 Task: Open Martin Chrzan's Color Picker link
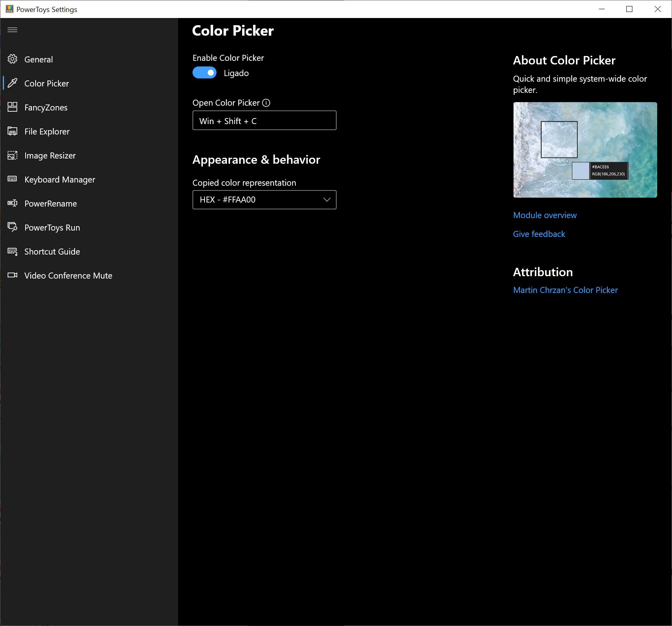click(x=565, y=290)
